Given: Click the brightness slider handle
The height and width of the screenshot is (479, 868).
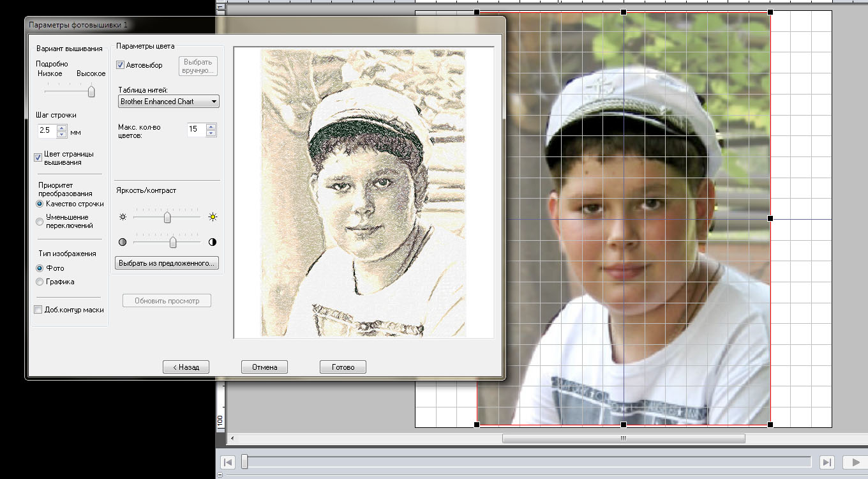Looking at the screenshot, I should pyautogui.click(x=167, y=218).
